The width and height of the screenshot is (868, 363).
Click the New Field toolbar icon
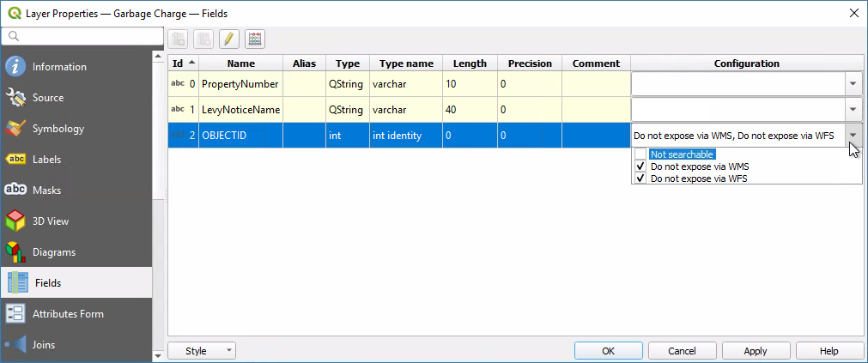(x=179, y=39)
